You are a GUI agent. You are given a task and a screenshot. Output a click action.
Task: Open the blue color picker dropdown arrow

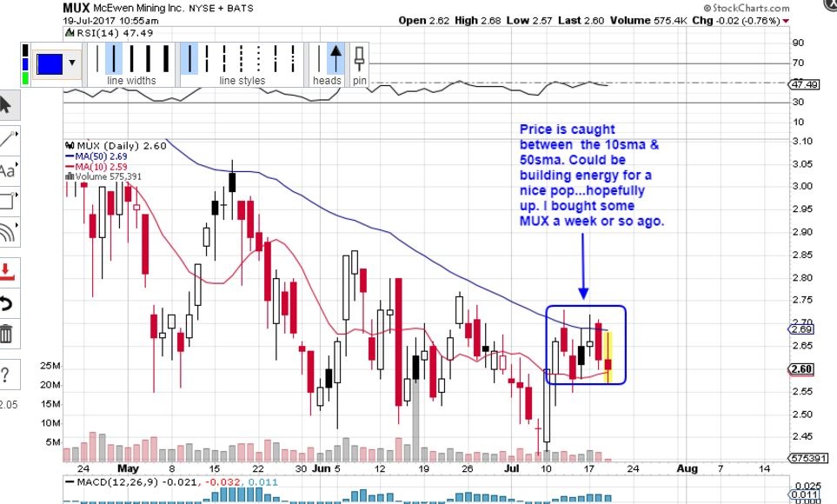(71, 63)
